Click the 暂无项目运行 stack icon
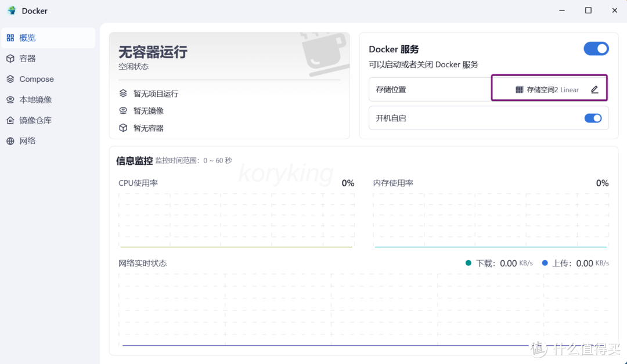Screen dimensions: 627x364 [x=123, y=93]
